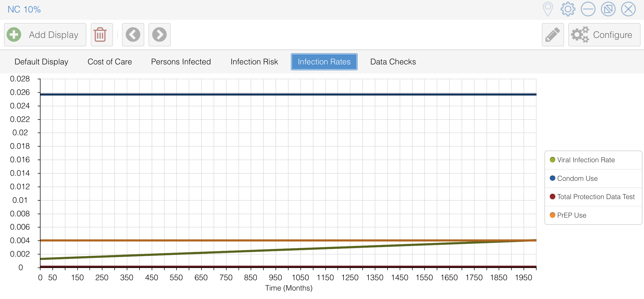Screen dimensions: 644x299
Task: Select the Infection Rates tab
Action: point(324,62)
